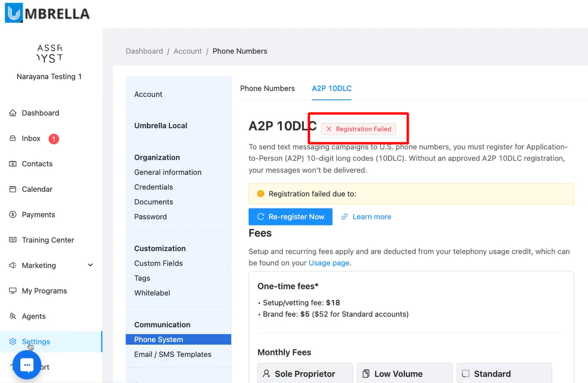Open the Learn more link
This screenshot has height=383, width=588.
pyautogui.click(x=372, y=217)
